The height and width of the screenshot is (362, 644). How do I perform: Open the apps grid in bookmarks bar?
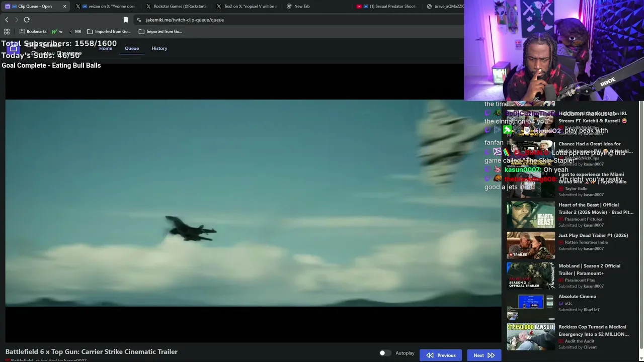[x=7, y=31]
